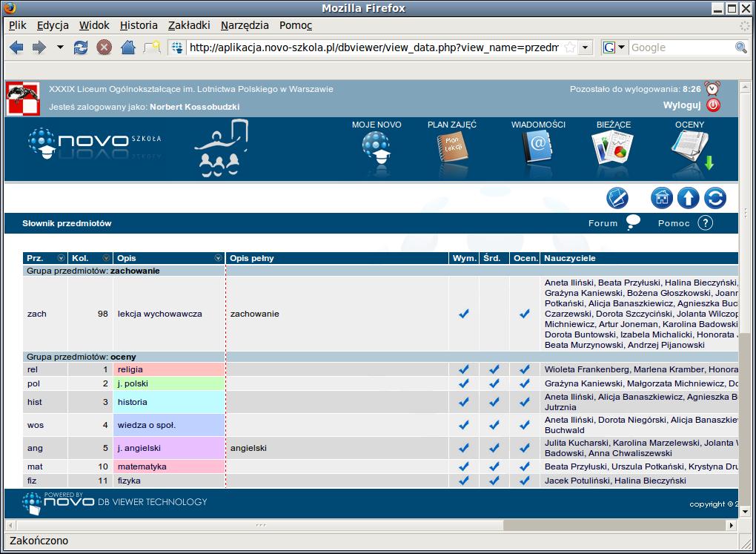Click the alarm clock session timer icon
Image resolution: width=756 pixels, height=554 pixels.
click(712, 88)
